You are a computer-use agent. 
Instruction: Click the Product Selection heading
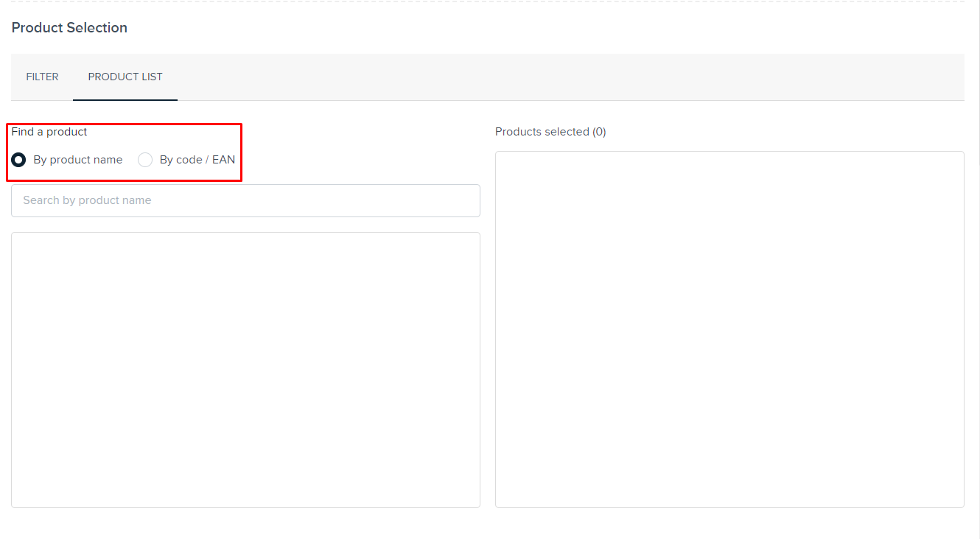pos(69,28)
